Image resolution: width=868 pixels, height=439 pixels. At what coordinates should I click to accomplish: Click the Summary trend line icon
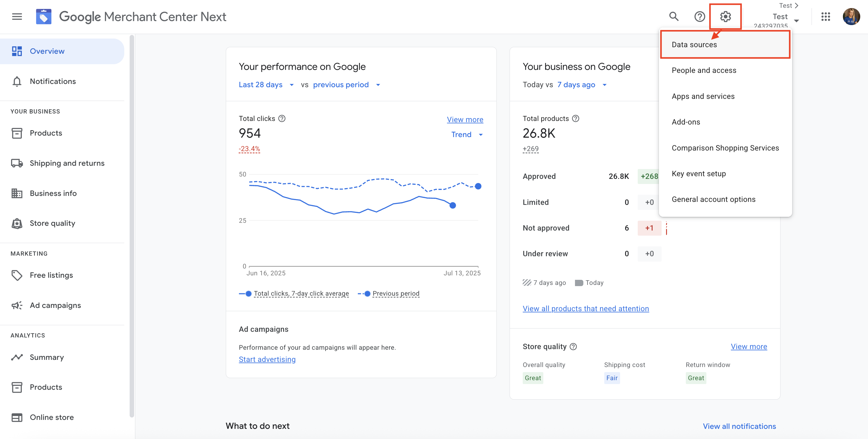tap(17, 357)
